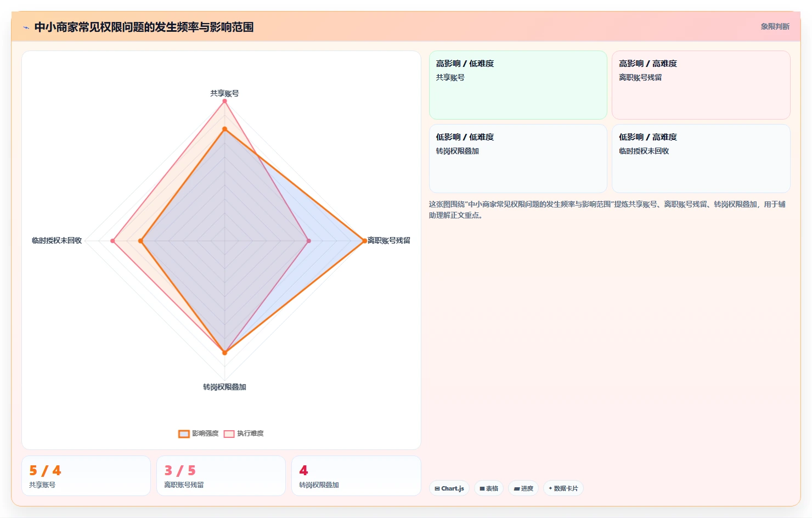Toggle the 执行难度 legend swatch
The height and width of the screenshot is (518, 812).
point(229,433)
